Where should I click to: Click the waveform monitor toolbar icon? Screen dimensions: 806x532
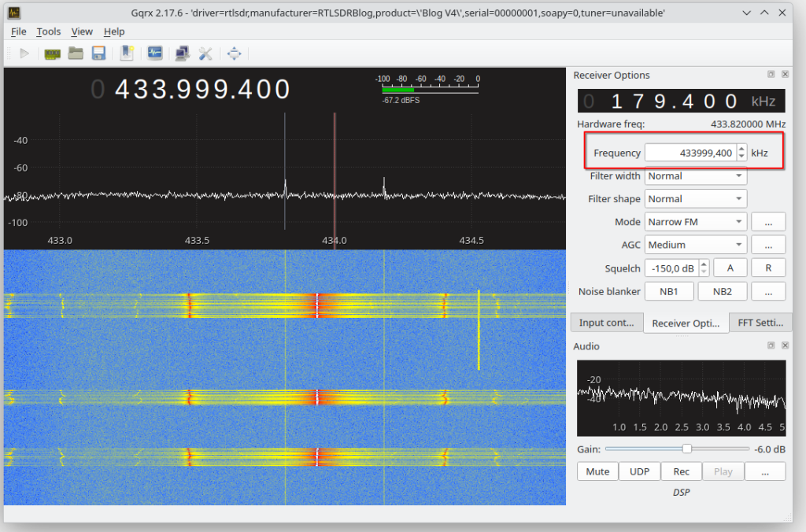155,54
